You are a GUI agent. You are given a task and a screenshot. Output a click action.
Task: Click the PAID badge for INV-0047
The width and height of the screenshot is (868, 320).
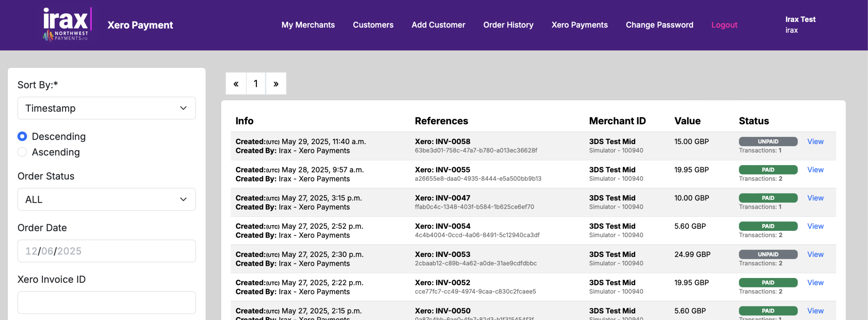[x=768, y=198]
